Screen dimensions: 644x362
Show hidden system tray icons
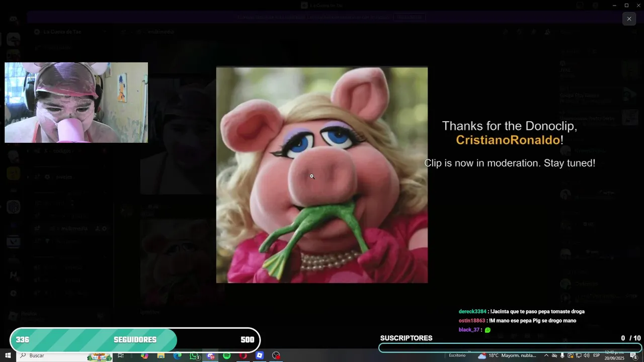(546, 355)
